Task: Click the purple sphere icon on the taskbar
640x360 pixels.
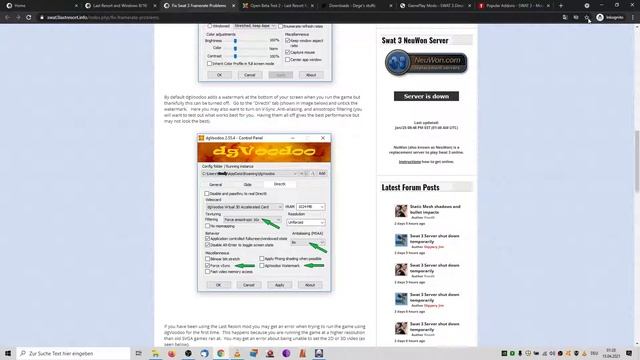Action: pos(286,353)
